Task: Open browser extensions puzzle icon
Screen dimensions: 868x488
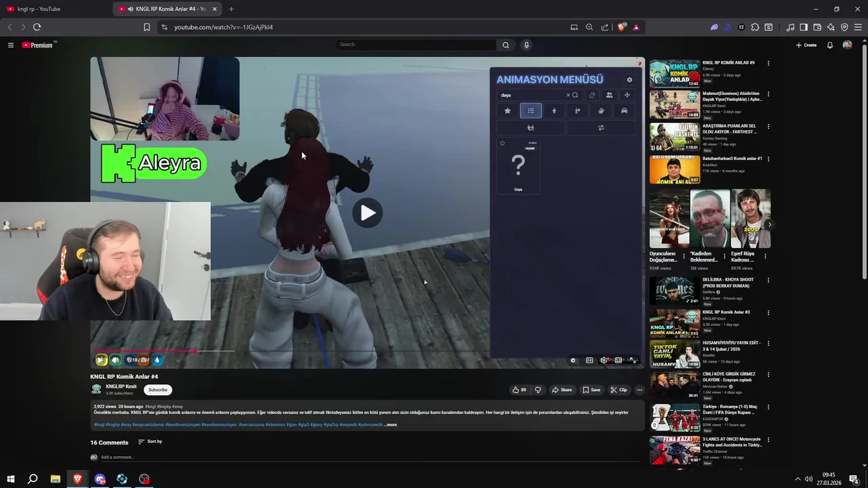Action: point(755,27)
